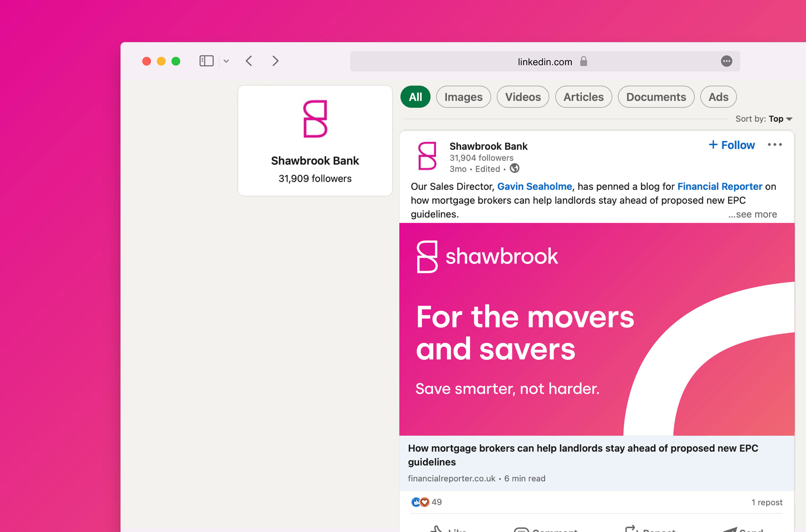Image resolution: width=806 pixels, height=532 pixels.
Task: Click financialreporter.co.uk source text
Action: pos(451,478)
